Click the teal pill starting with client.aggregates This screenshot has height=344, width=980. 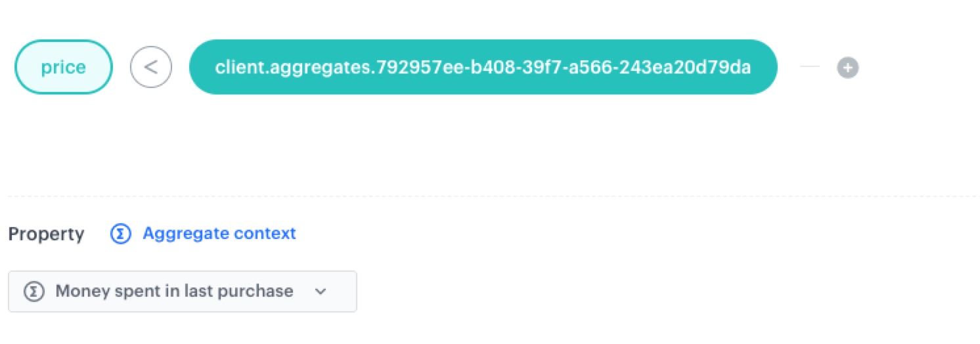[483, 67]
